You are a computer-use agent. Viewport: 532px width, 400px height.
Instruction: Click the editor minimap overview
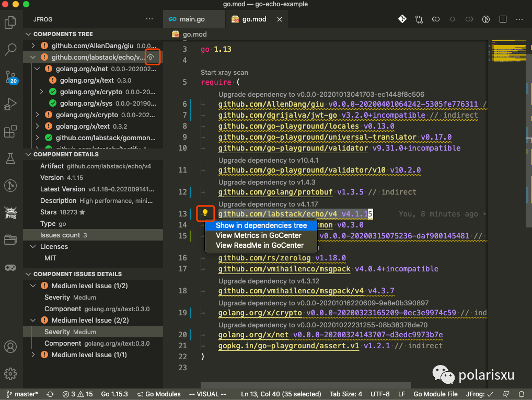pyautogui.click(x=507, y=51)
